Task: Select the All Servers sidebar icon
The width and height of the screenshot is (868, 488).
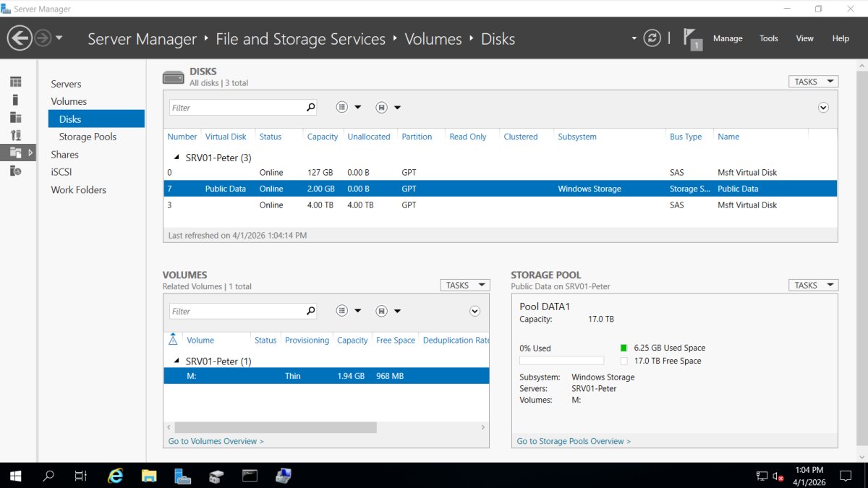Action: 15,117
